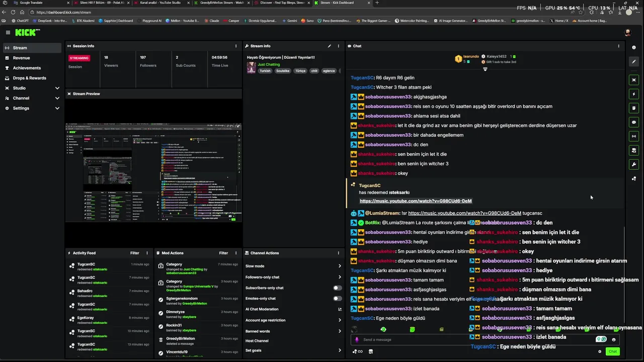
Task: Click the pencil edit icon in the right sidebar
Action: [x=634, y=61]
